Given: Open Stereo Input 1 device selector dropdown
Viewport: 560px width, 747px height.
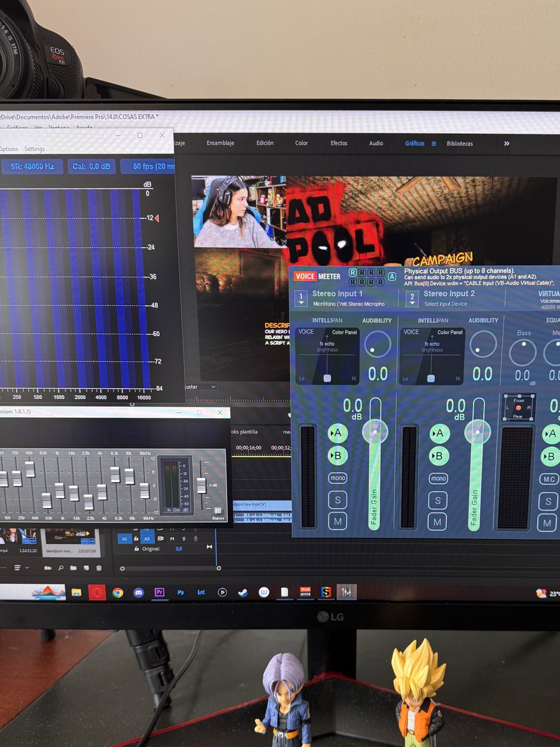Looking at the screenshot, I should click(301, 298).
